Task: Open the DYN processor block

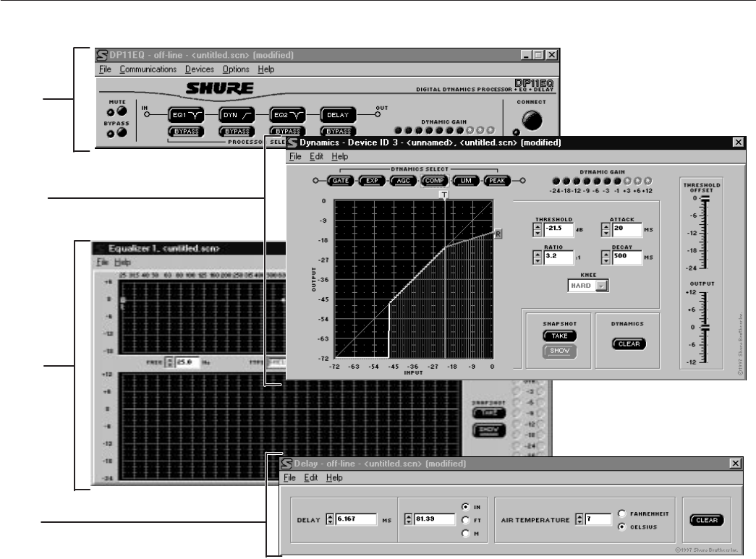Action: (x=237, y=115)
